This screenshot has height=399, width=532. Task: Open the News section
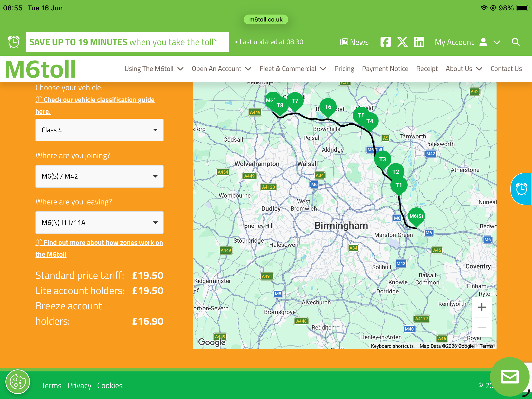pyautogui.click(x=354, y=42)
